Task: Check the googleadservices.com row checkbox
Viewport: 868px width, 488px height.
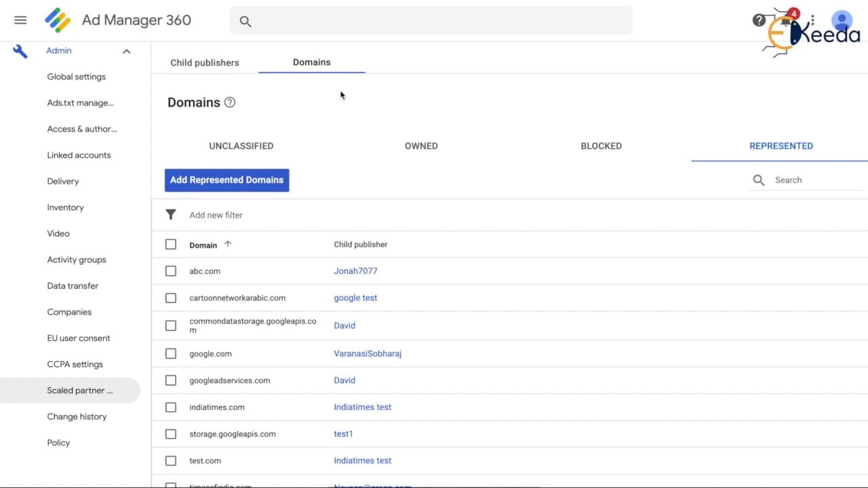Action: 171,380
